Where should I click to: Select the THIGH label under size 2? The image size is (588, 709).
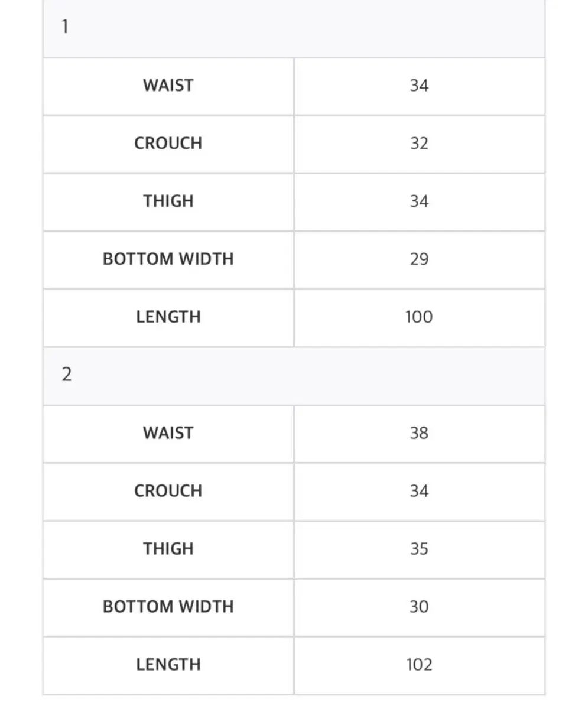(168, 548)
